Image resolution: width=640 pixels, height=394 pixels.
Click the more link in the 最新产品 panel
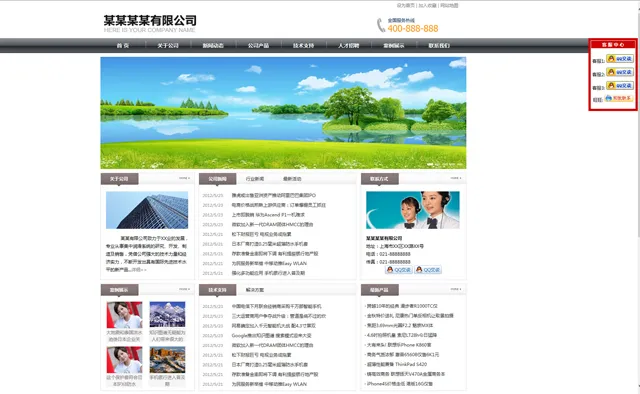click(456, 289)
